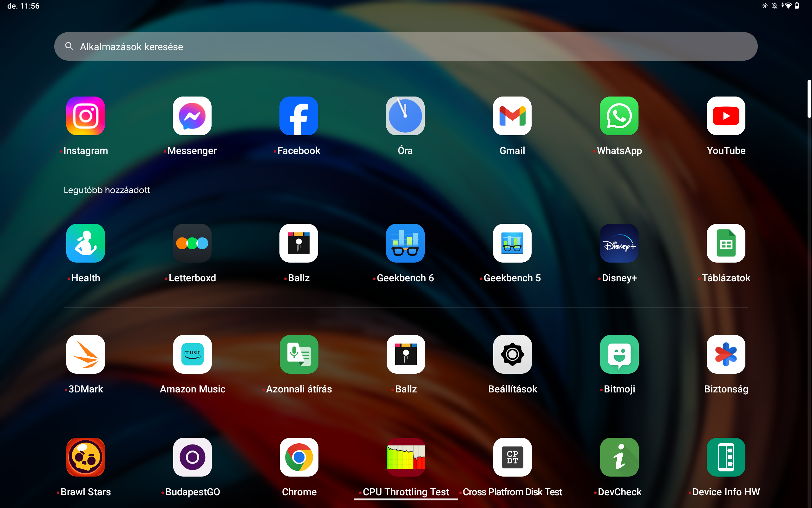This screenshot has width=812, height=508.
Task: Launch Gmail
Action: pyautogui.click(x=512, y=116)
